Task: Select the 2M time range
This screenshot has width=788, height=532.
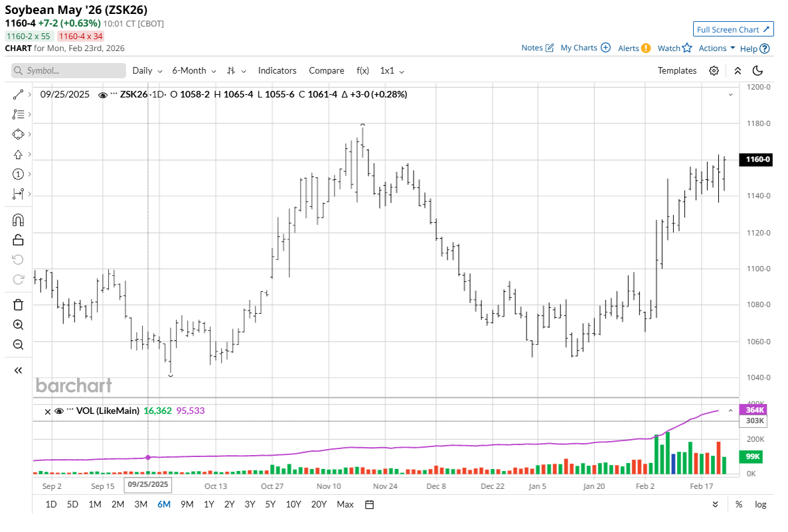Action: click(118, 504)
